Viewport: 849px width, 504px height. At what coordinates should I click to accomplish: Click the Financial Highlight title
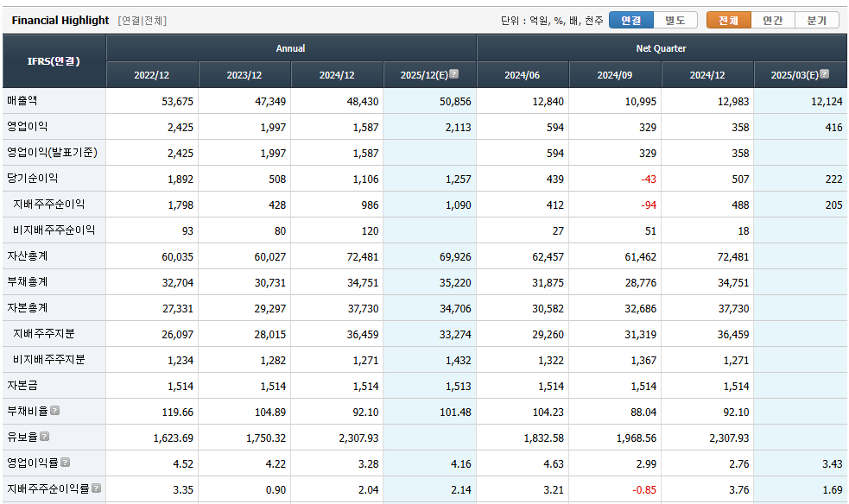click(60, 20)
